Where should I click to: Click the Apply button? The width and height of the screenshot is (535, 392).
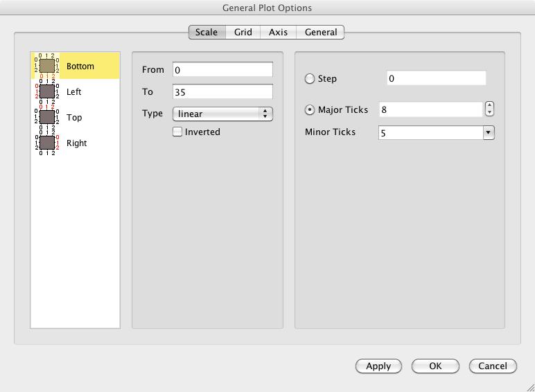378,366
